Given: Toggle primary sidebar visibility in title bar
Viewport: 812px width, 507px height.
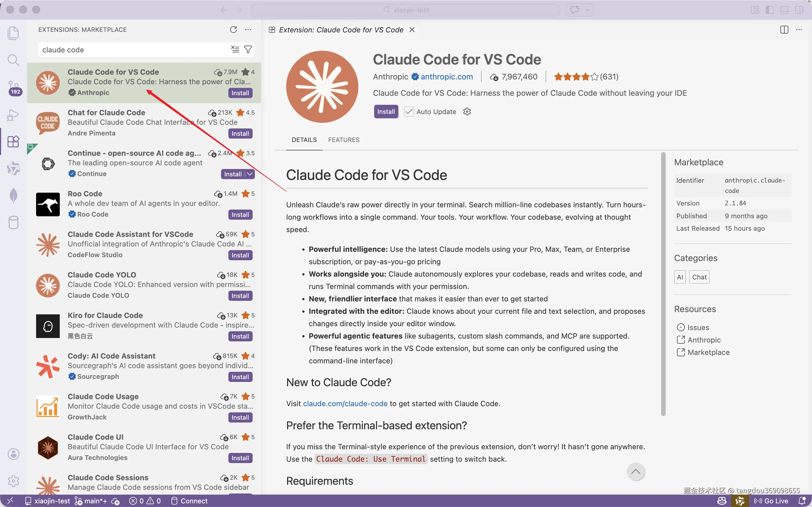Looking at the screenshot, I should (770, 10).
